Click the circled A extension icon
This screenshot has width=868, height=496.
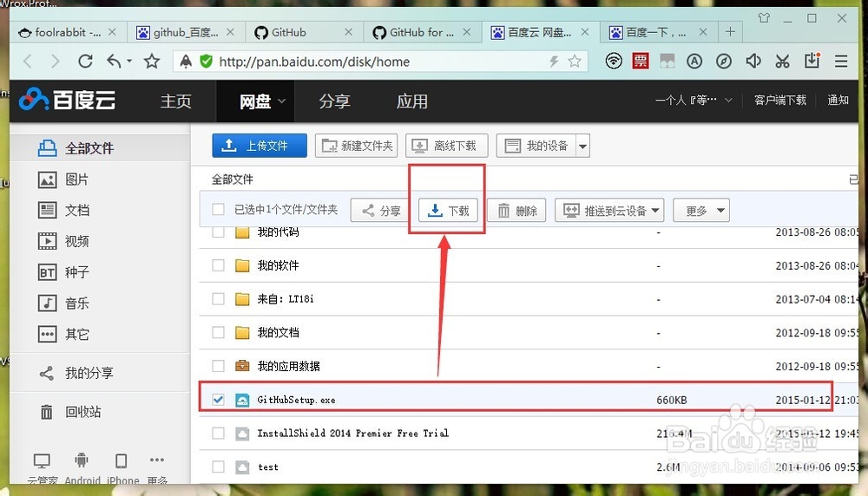694,61
